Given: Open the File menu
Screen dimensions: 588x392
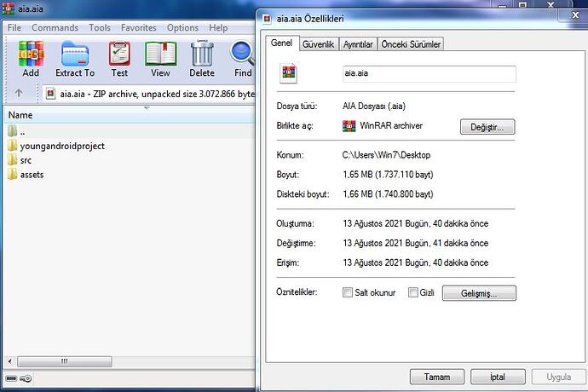Looking at the screenshot, I should coord(14,28).
